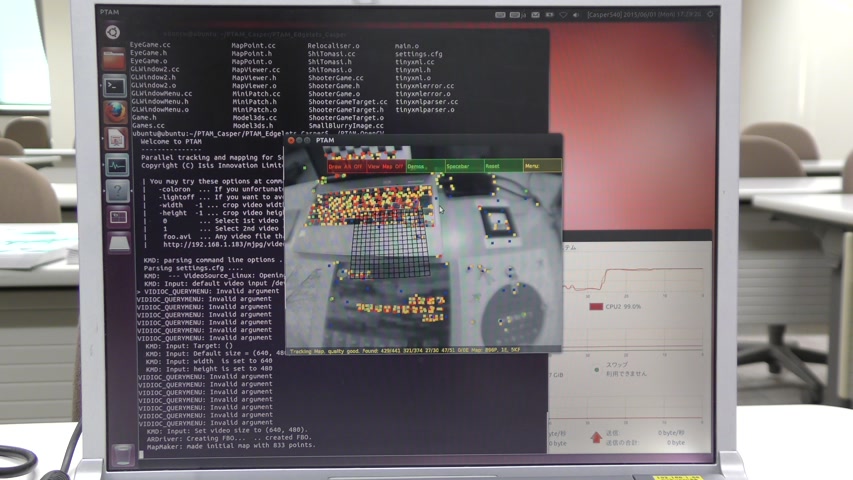Click 'KMD: parsing command line options' terminal line

[213, 260]
